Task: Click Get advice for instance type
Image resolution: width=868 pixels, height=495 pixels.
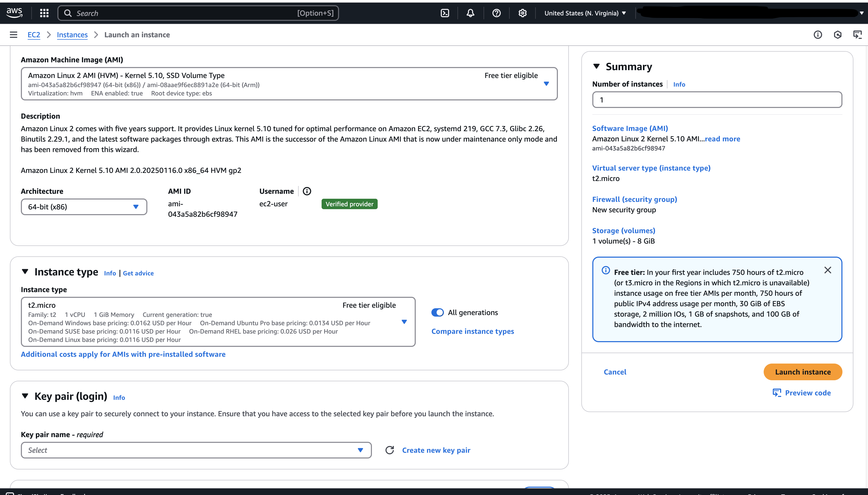Action: [x=138, y=273]
